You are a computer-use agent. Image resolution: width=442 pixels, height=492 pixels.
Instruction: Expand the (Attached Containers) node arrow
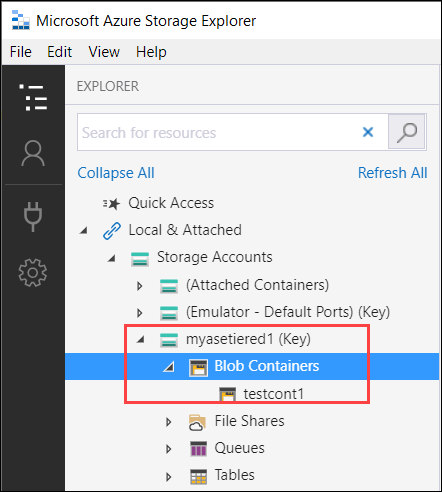click(140, 286)
